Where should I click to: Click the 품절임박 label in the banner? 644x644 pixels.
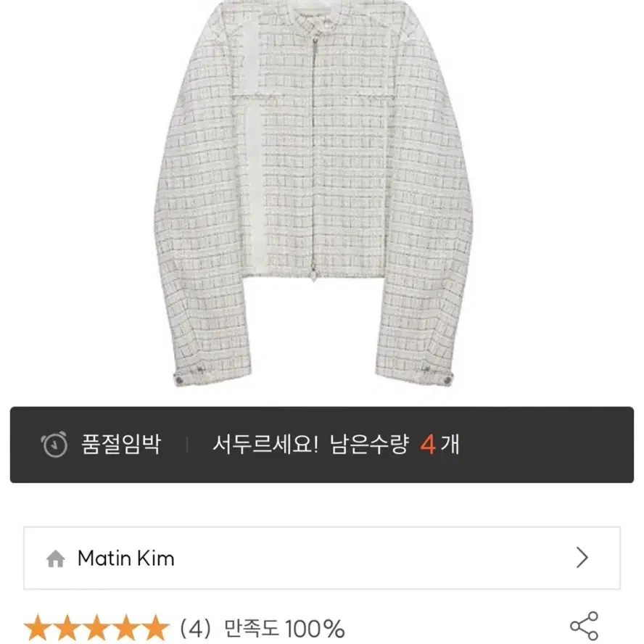[x=120, y=445]
